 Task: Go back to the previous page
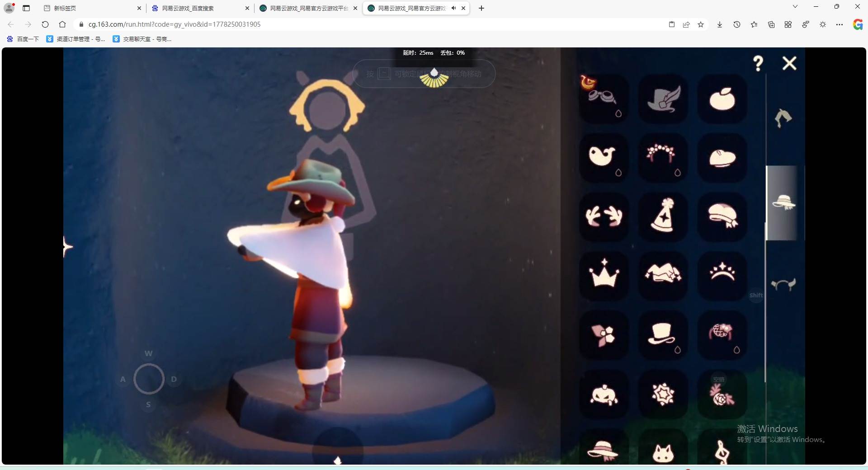11,24
